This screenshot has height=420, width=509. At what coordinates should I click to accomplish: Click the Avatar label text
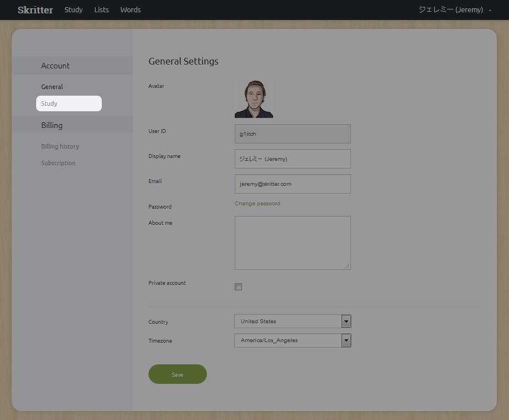[156, 86]
